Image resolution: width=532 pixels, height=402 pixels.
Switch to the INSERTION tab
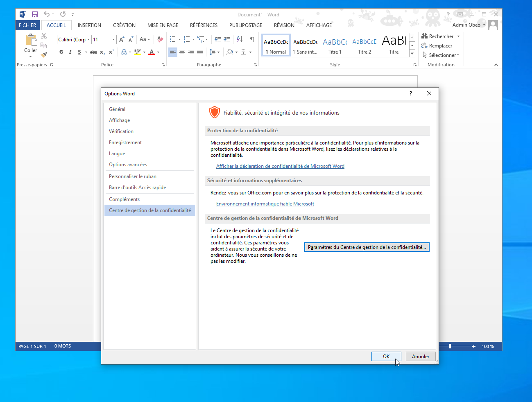coord(89,25)
